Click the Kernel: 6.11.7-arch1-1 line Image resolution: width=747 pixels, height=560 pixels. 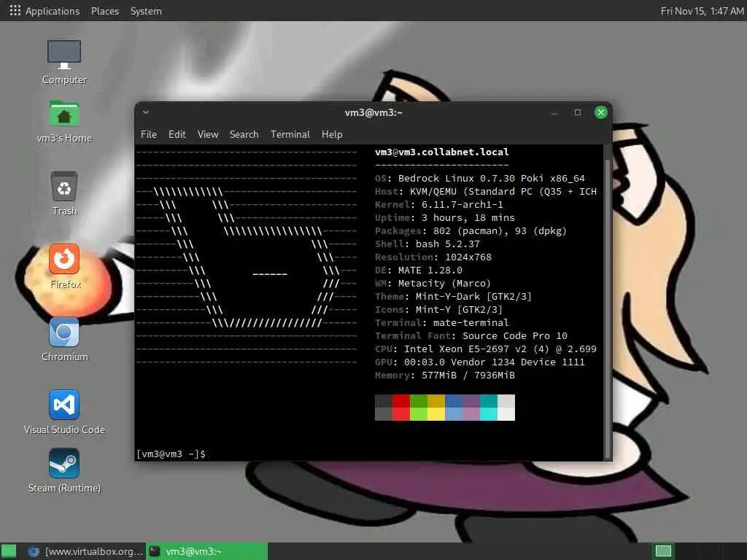click(x=438, y=205)
